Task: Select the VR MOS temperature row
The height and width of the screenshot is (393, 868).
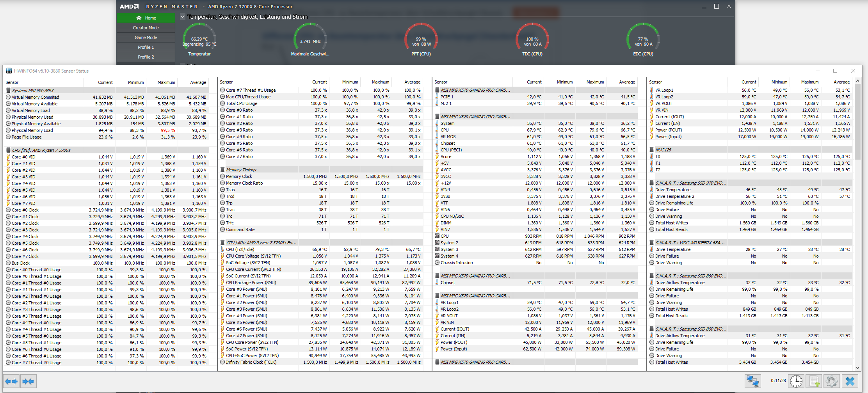Action: [x=536, y=137]
